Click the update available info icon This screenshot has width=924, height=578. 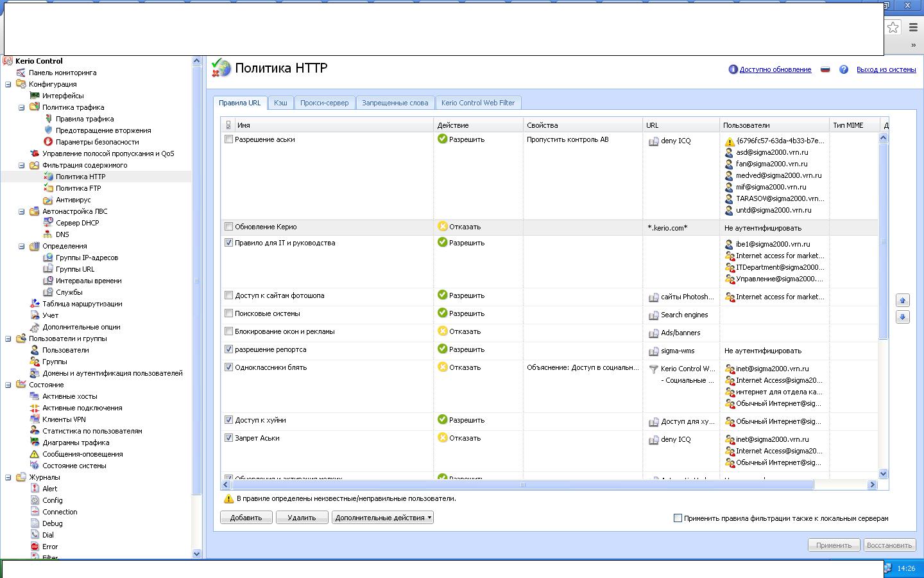click(733, 69)
